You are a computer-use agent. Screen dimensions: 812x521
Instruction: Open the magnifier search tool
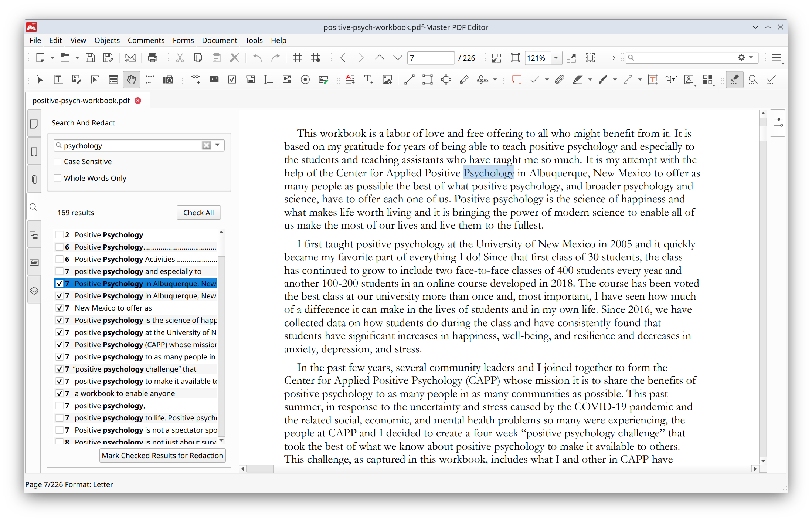(753, 79)
